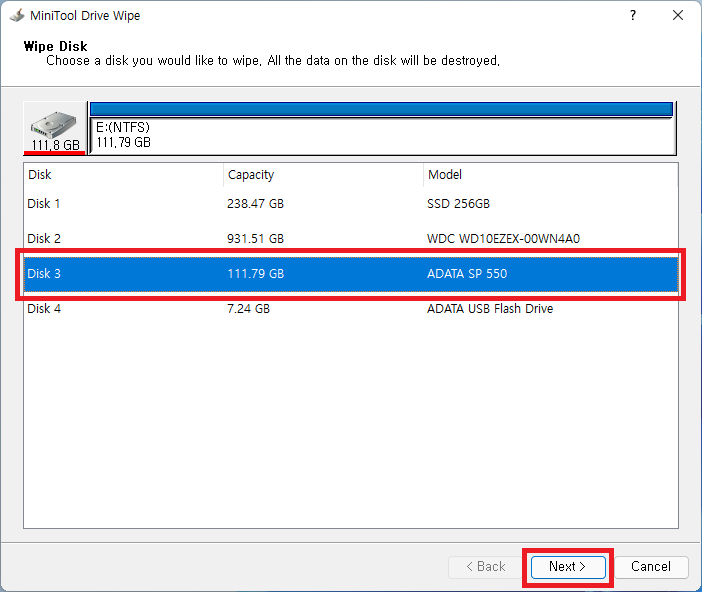
Task: Select the Disk 2 row
Action: coord(351,239)
